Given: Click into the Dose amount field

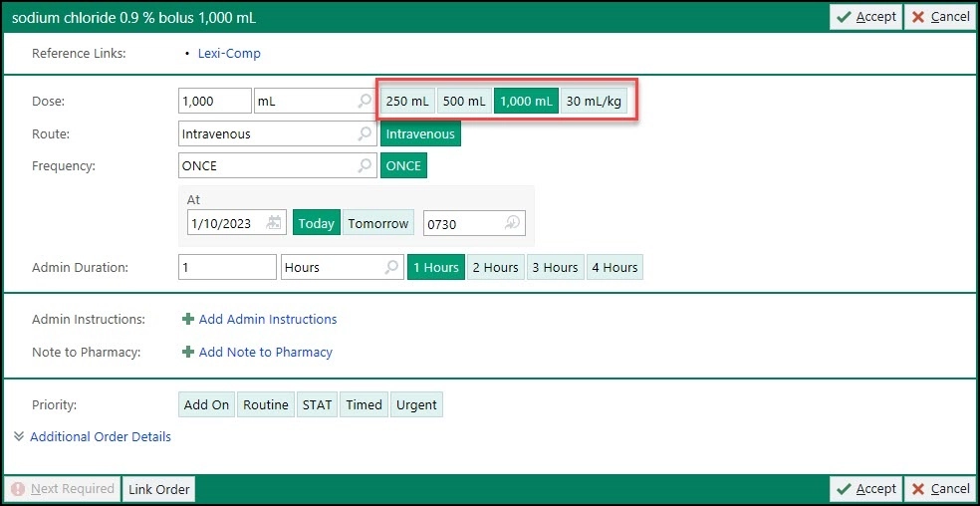Looking at the screenshot, I should click(x=215, y=101).
